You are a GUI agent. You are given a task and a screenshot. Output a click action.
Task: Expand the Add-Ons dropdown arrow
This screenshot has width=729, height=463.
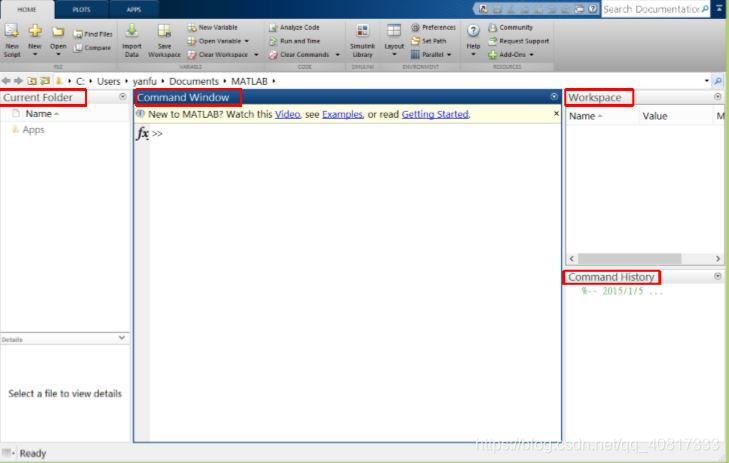[x=531, y=54]
